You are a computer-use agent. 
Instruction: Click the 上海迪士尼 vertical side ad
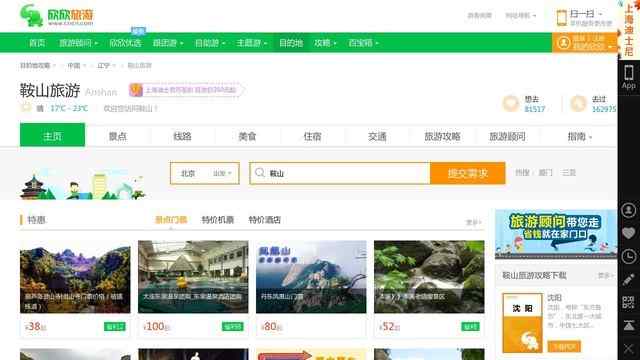pos(629,30)
